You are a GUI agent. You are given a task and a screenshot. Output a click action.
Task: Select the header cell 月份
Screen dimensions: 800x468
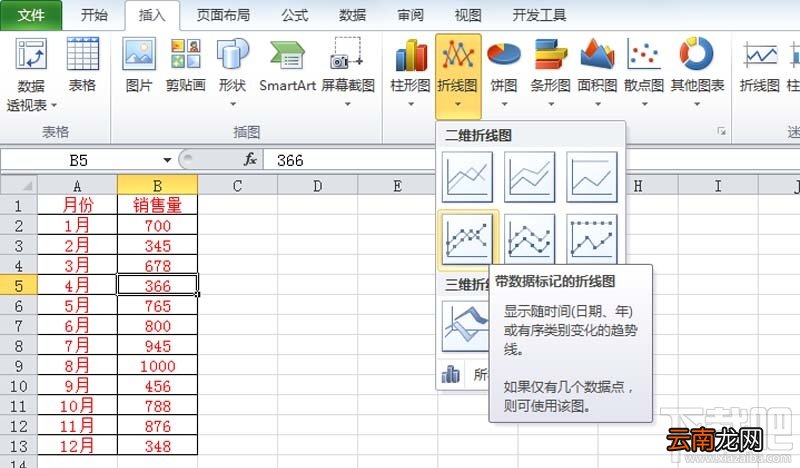78,205
